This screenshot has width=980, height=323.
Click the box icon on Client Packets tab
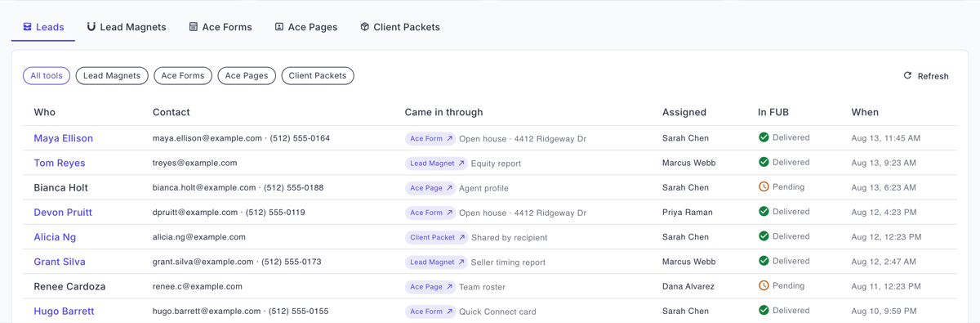point(365,27)
